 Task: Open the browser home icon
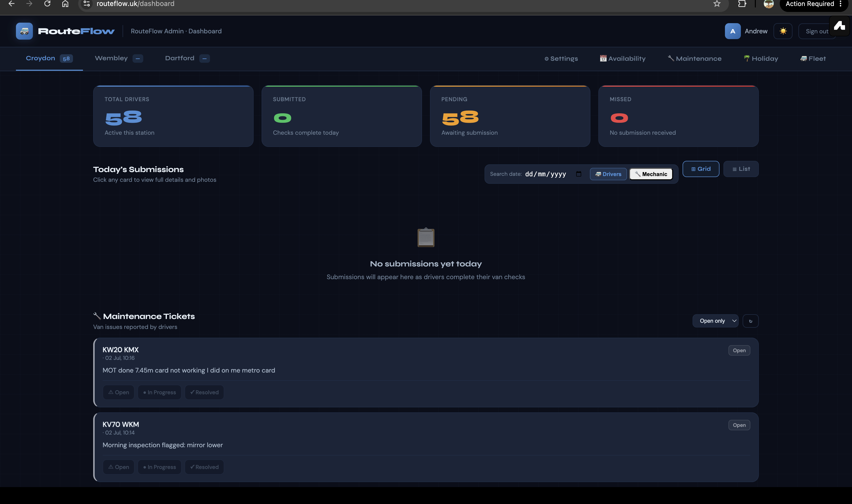65,4
